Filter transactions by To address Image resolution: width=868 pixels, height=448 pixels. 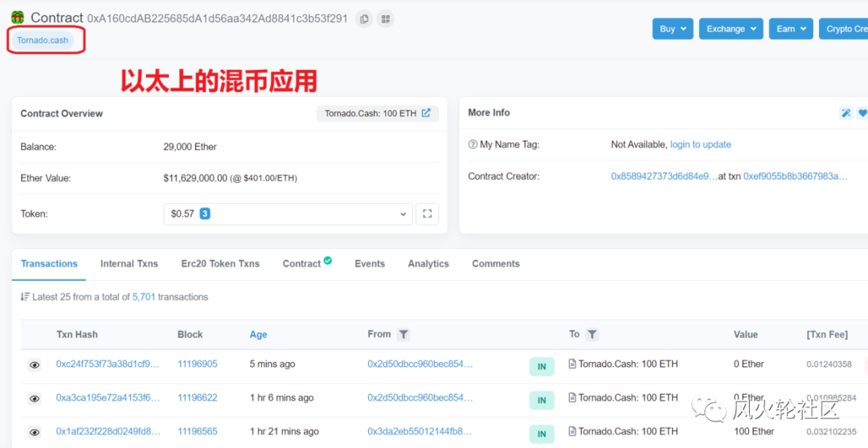coord(592,334)
